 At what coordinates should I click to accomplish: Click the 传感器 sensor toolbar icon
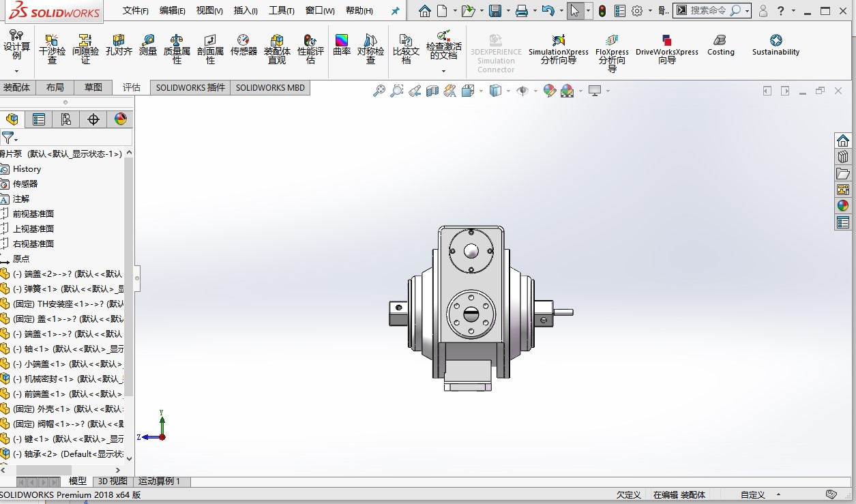coord(243,45)
